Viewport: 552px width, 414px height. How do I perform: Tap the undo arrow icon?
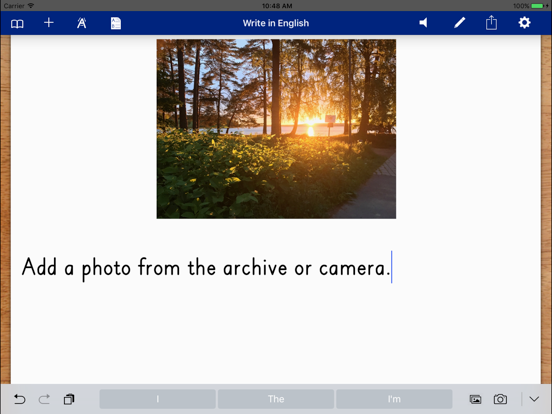[x=19, y=399]
